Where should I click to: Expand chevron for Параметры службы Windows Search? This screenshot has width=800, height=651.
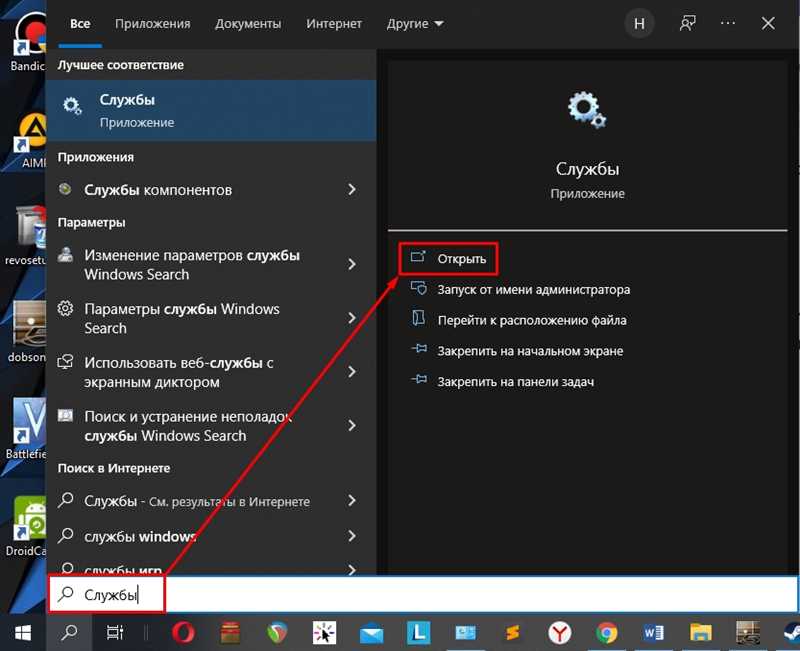352,318
